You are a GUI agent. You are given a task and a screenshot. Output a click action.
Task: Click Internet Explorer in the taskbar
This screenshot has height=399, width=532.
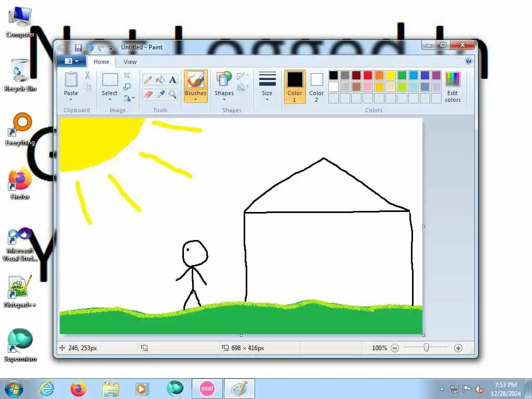pos(46,389)
